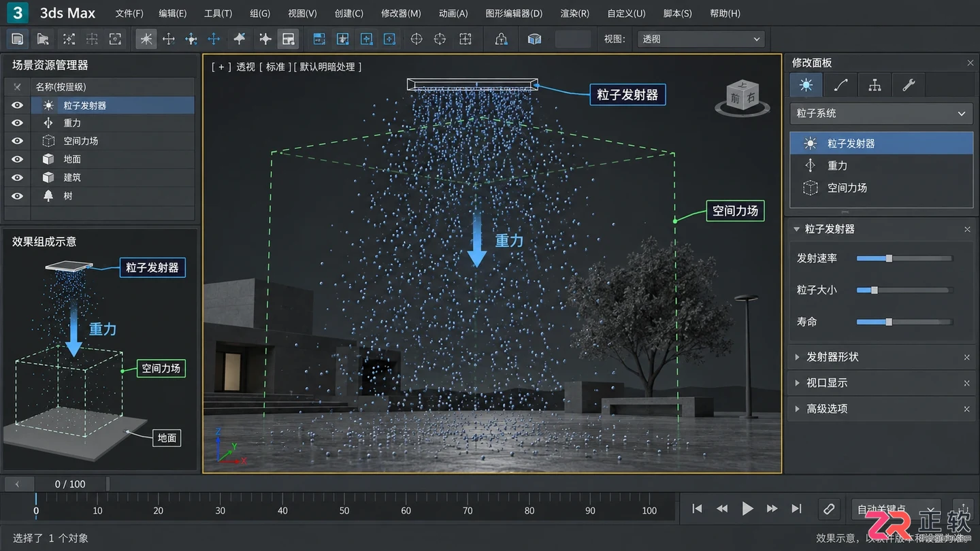Toggle visibility of 重力 in the scene explorer
Screen dimensions: 980x551
coord(18,123)
